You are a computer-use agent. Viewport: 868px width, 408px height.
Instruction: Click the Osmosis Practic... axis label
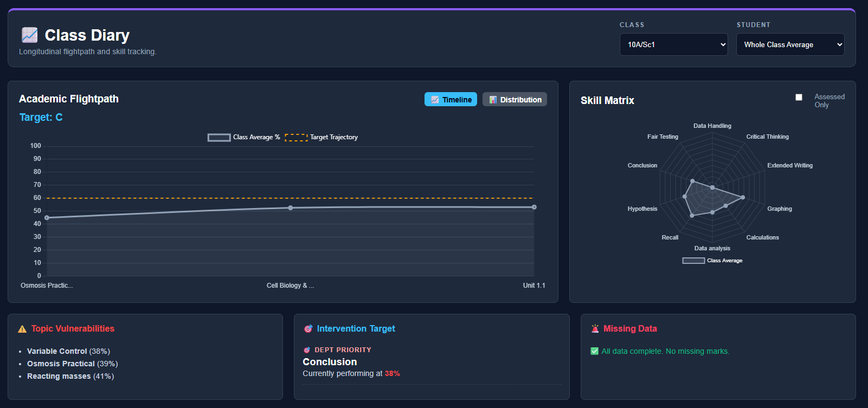47,286
